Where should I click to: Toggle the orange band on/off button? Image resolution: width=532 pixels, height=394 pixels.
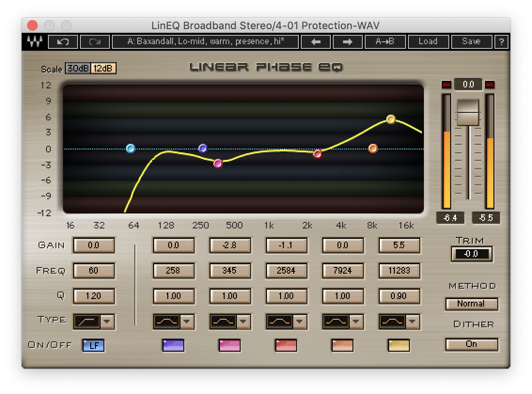(x=342, y=346)
